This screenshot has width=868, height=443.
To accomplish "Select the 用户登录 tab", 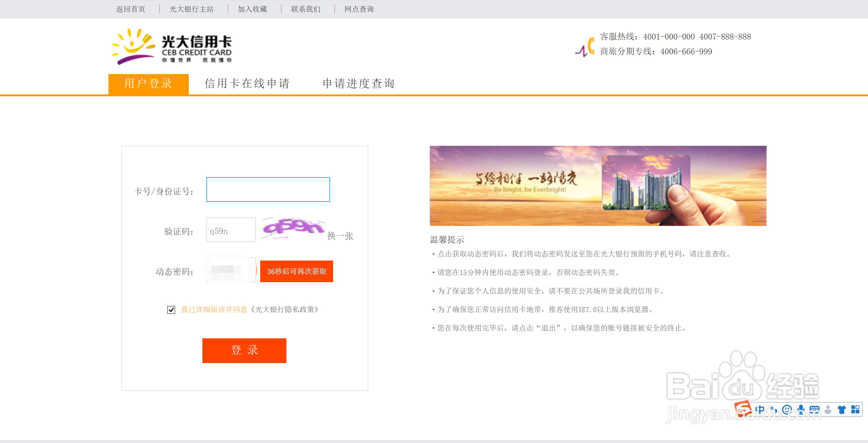I will click(148, 83).
